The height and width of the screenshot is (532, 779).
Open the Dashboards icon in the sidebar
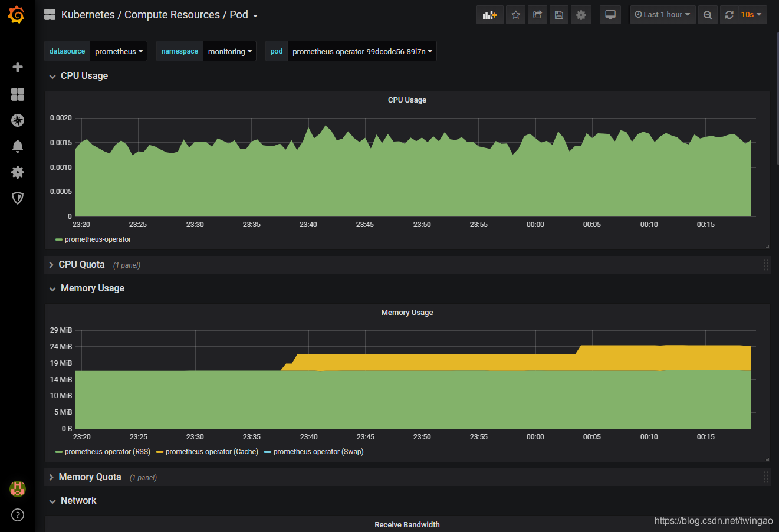[18, 94]
